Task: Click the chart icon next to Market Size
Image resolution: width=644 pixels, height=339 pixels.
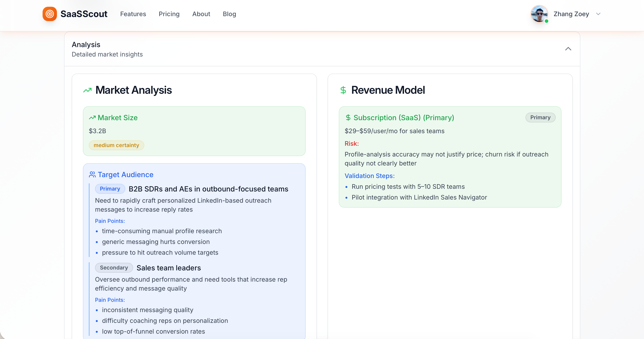Action: click(92, 117)
